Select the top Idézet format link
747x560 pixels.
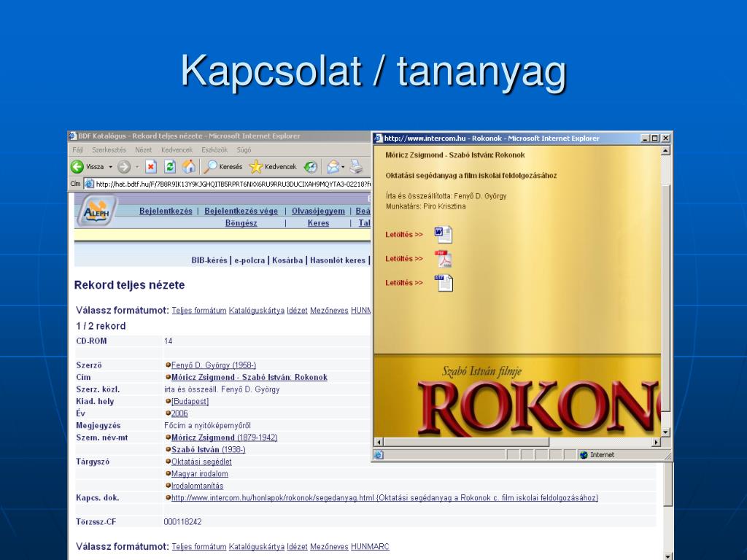pos(298,311)
